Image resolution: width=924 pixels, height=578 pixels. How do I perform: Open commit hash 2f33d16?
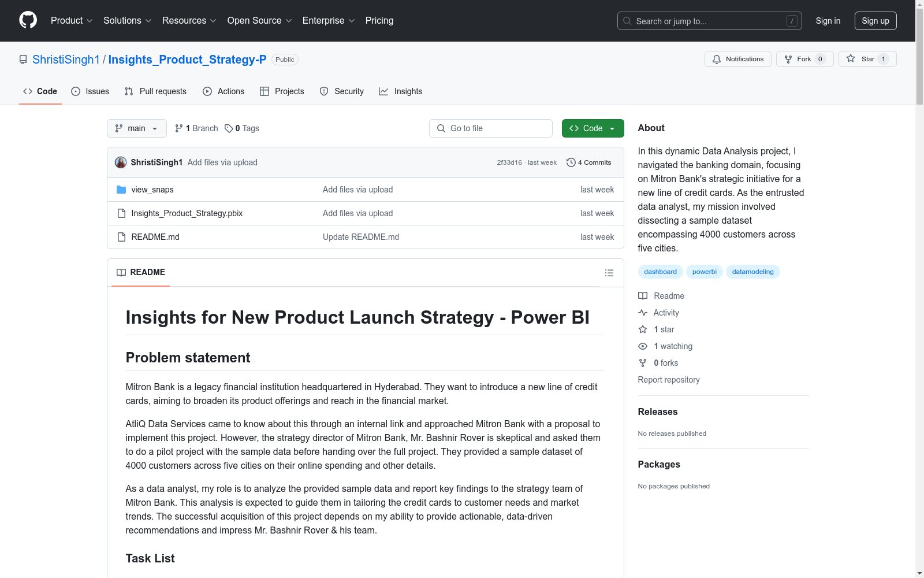click(x=509, y=162)
